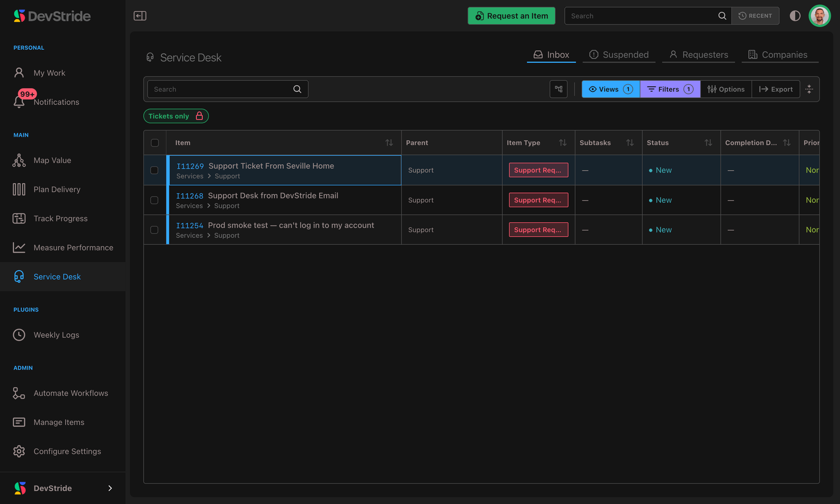Open Weekly Logs in the sidebar

click(x=56, y=335)
